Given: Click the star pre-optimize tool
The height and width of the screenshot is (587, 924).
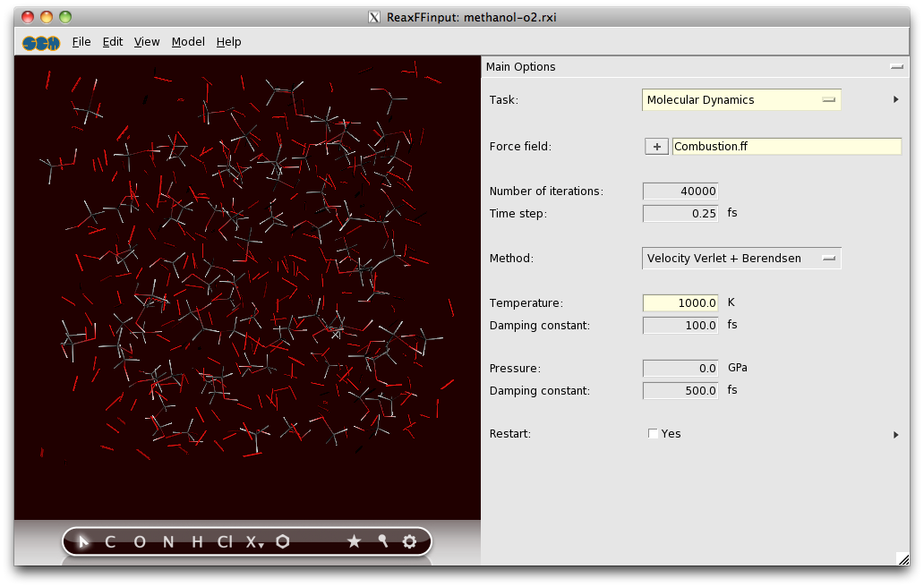Looking at the screenshot, I should [x=355, y=541].
